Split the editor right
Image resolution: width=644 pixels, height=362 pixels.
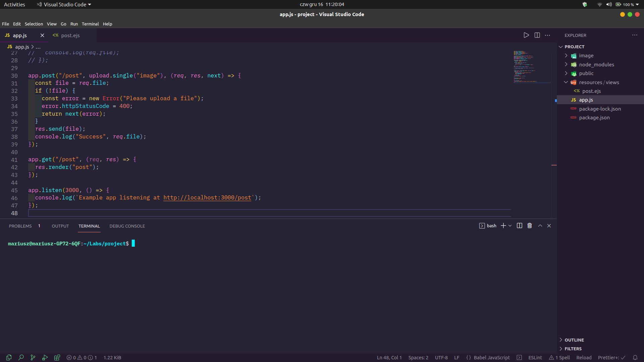[x=537, y=35]
